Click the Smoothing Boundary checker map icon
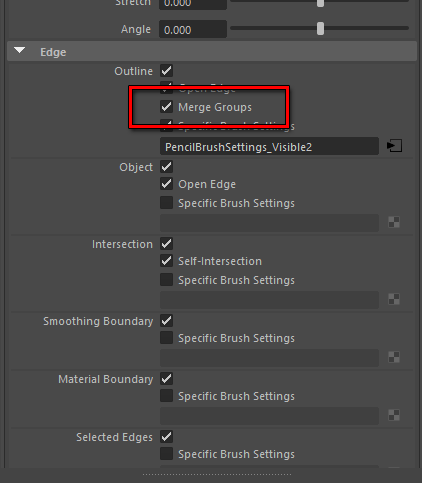This screenshot has height=483, width=422. pos(394,357)
